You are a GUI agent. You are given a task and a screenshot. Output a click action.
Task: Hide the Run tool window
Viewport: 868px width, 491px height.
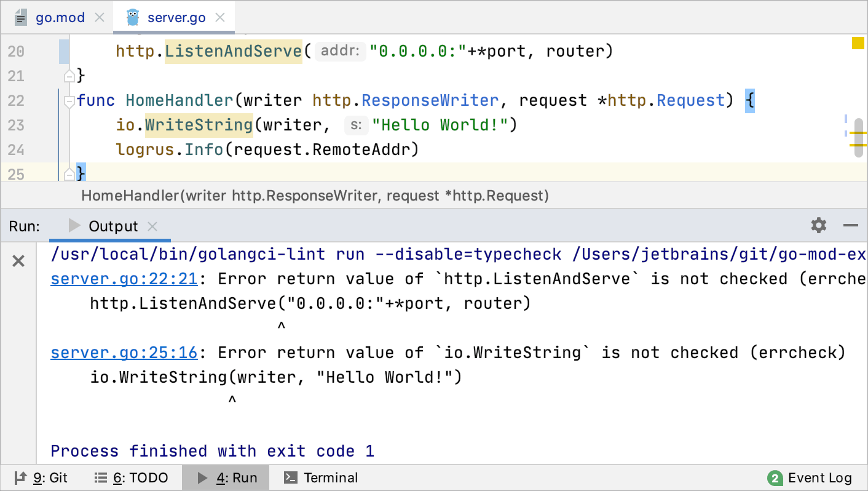(851, 226)
